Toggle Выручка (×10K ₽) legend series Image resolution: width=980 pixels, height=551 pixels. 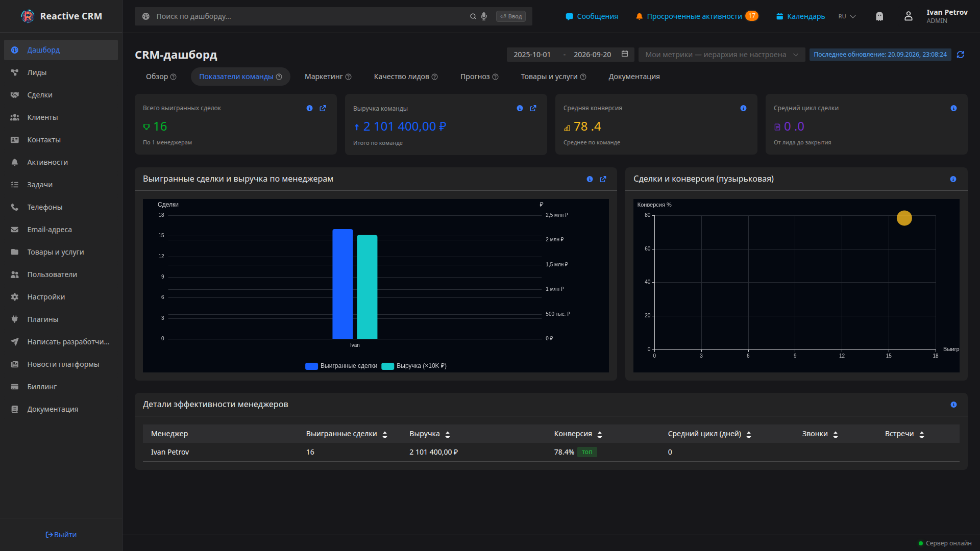(414, 366)
